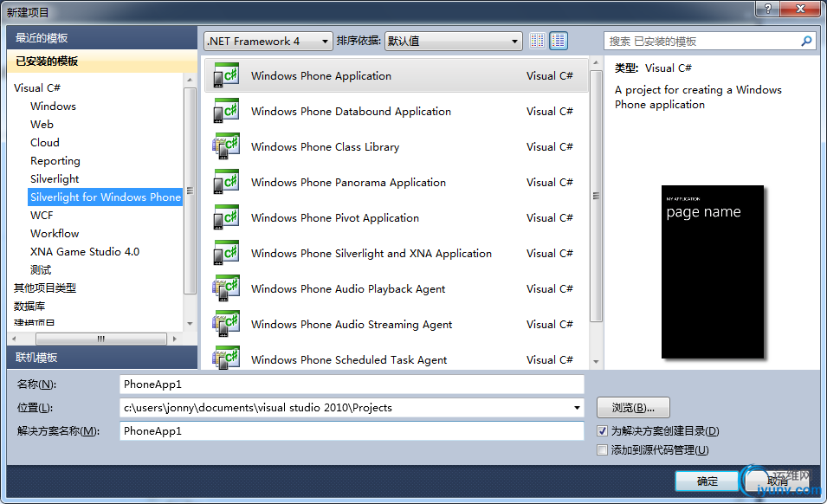Switch to small icons view
Screen dimensions: 827x504
tap(538, 41)
